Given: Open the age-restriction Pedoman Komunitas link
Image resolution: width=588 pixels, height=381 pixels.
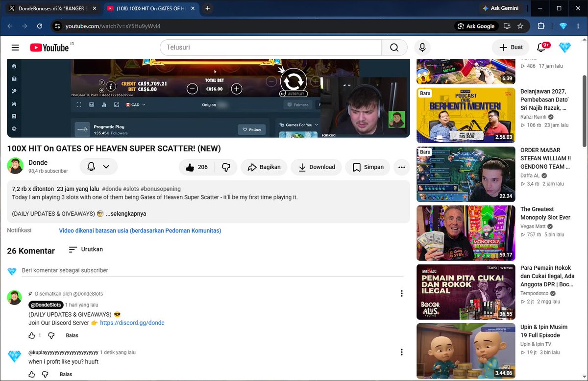Looking at the screenshot, I should [140, 230].
